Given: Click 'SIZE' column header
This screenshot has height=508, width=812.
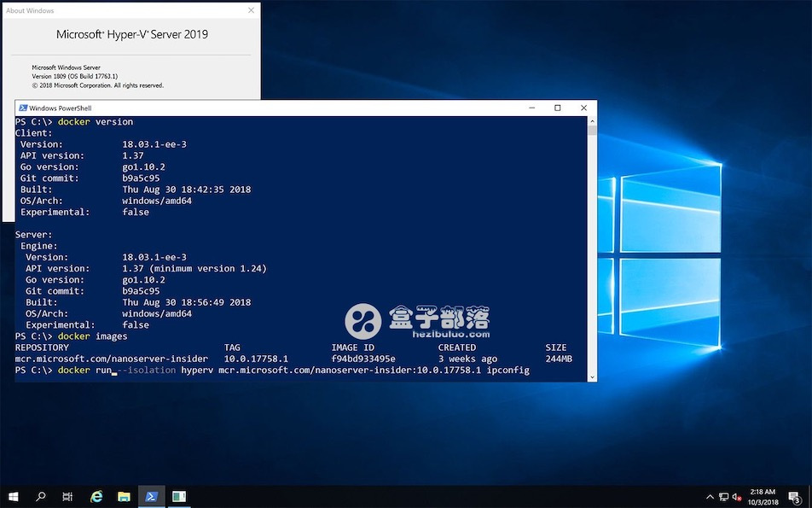Looking at the screenshot, I should tap(555, 347).
